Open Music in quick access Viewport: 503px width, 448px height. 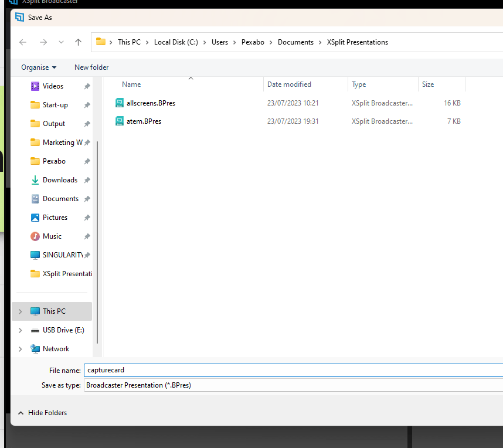tap(52, 236)
